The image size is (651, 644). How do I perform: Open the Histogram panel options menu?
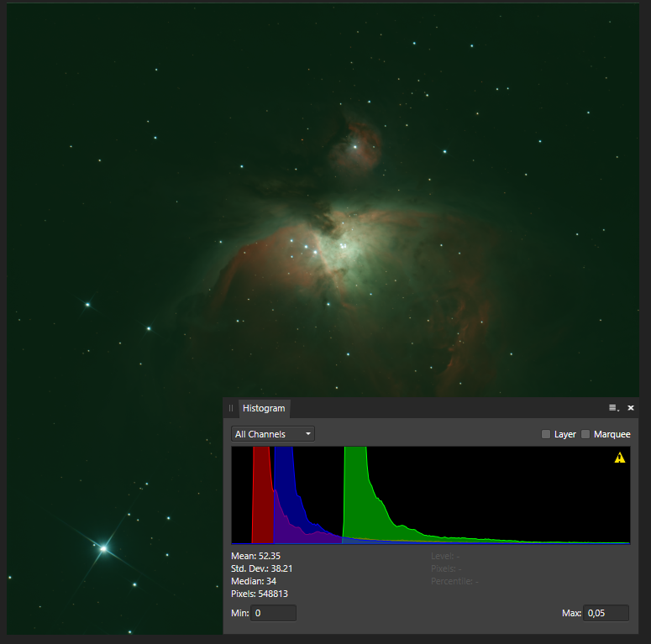click(x=614, y=408)
